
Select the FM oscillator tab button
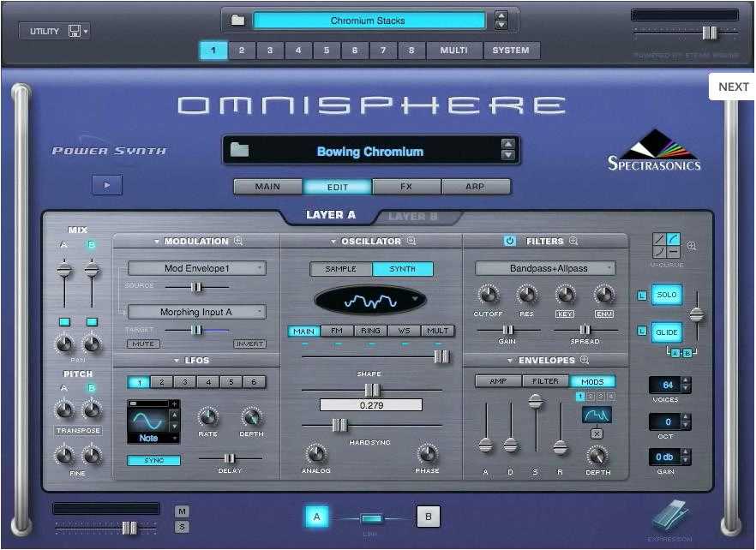pos(337,331)
